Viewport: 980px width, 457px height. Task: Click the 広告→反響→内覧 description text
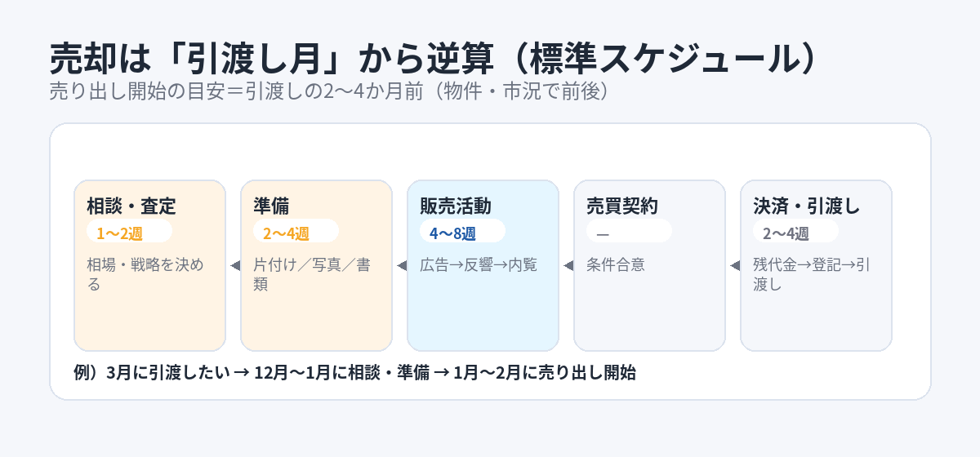coord(479,265)
